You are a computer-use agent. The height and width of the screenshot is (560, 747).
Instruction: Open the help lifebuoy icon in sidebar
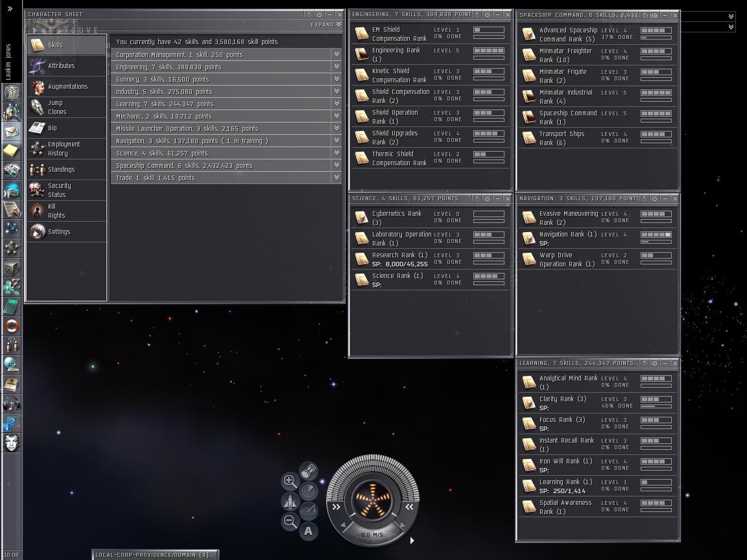point(12,326)
